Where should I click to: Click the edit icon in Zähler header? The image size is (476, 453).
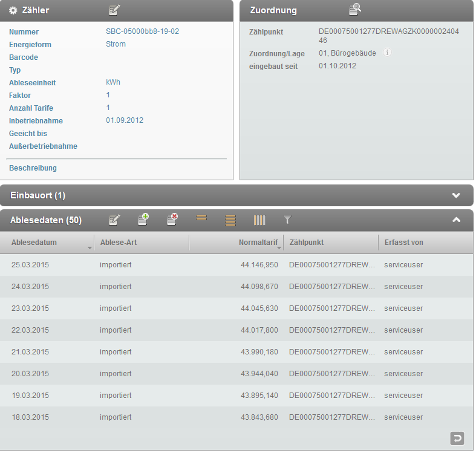click(114, 10)
